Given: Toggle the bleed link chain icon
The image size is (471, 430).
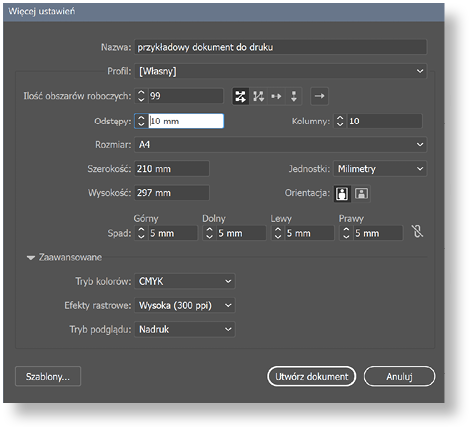Looking at the screenshot, I should [417, 231].
